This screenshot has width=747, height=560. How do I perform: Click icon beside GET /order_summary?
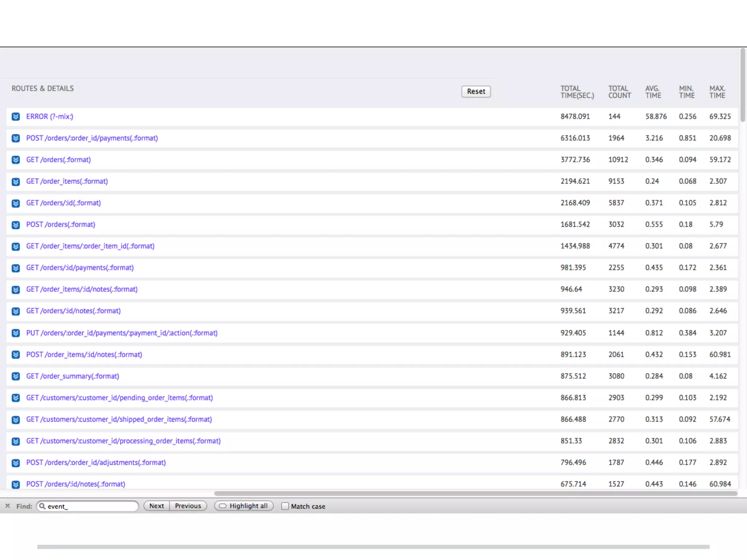click(16, 376)
